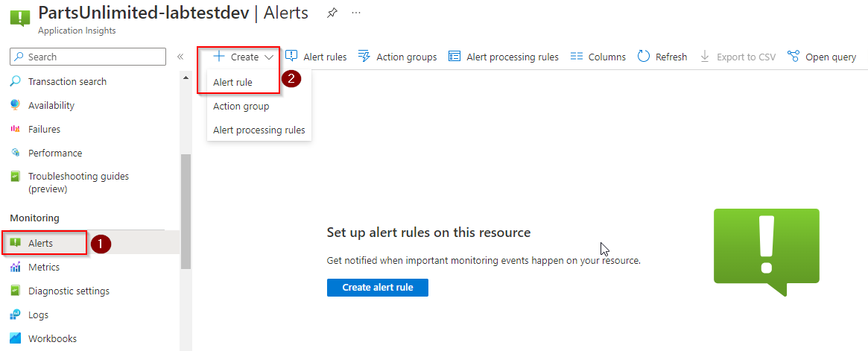Click the Action groups toolbar icon
Screen dimensions: 868x351
coord(364,57)
